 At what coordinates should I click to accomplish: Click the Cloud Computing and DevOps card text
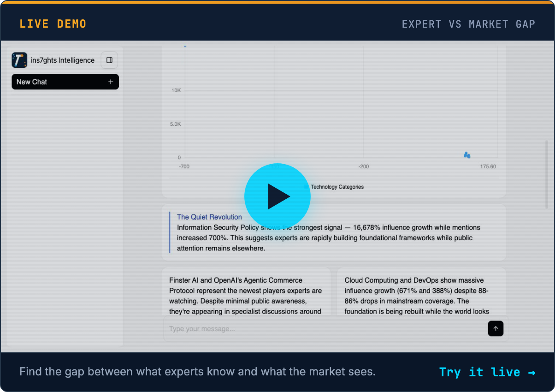click(x=417, y=296)
